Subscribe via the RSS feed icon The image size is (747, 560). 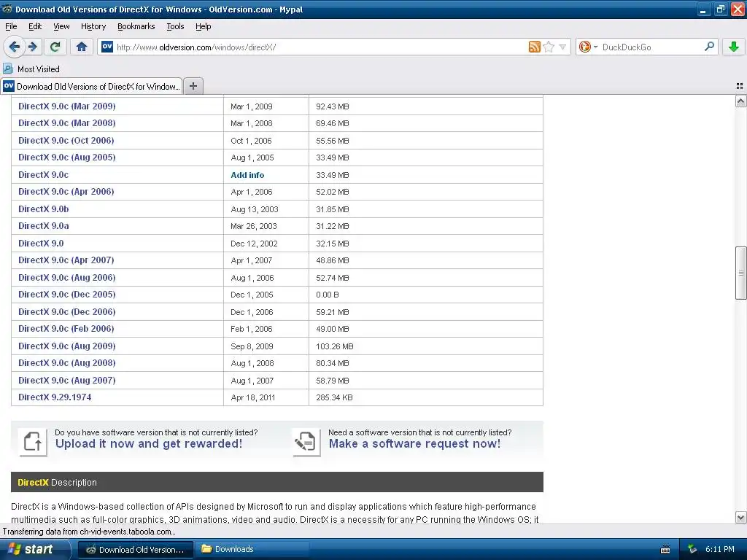(x=535, y=47)
